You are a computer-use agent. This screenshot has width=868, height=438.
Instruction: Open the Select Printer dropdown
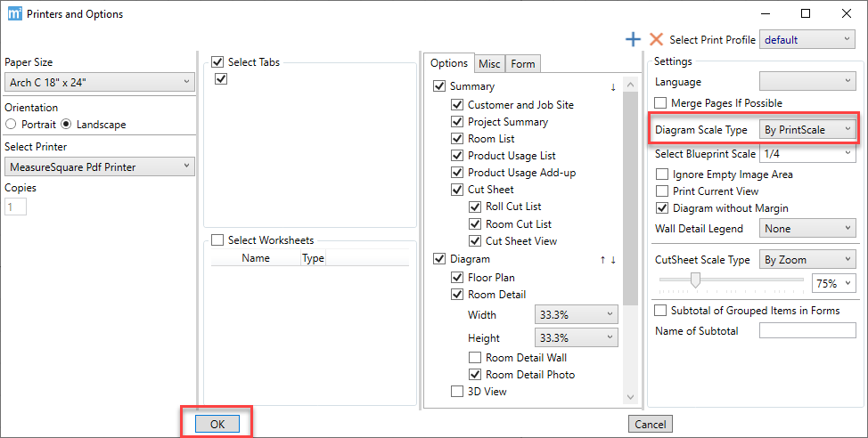click(x=100, y=166)
